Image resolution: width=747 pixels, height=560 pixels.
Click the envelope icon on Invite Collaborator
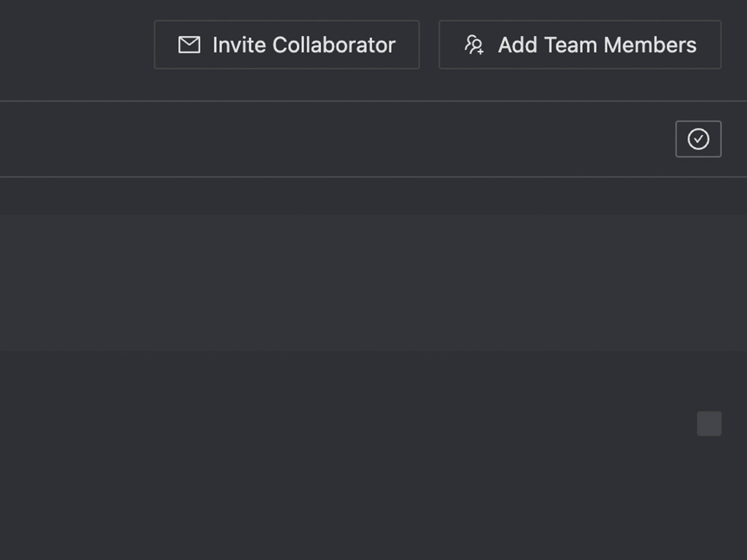tap(189, 44)
